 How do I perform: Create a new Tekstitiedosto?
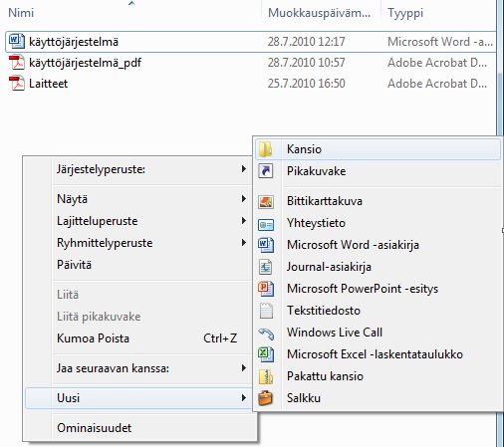tap(378, 311)
